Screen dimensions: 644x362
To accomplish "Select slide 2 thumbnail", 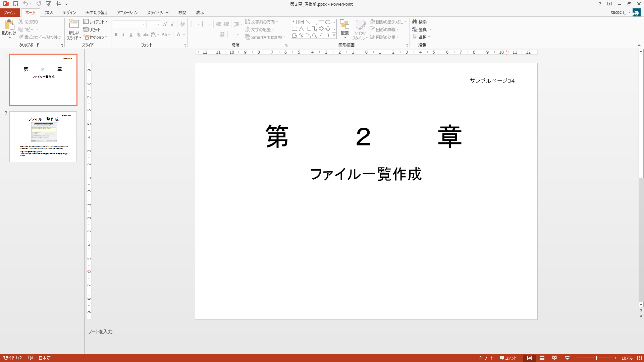I will pyautogui.click(x=43, y=136).
